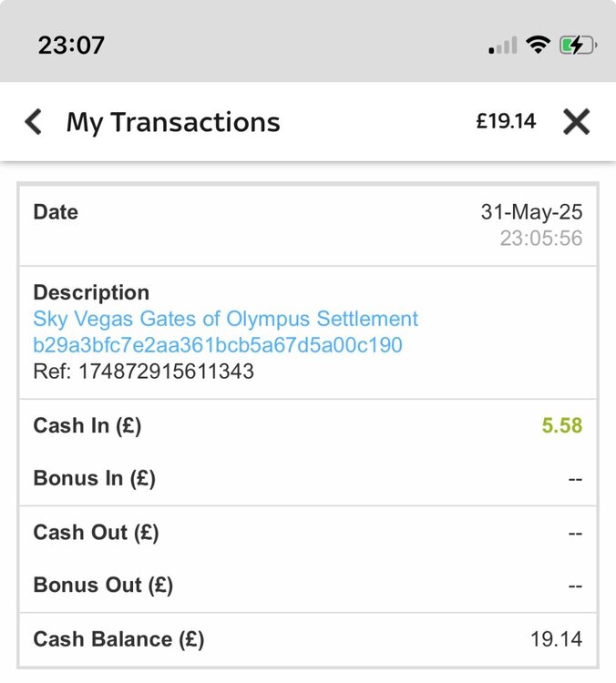Open Sky Vegas Gates of Olympus Settlement link
This screenshot has width=616, height=683.
click(x=226, y=320)
